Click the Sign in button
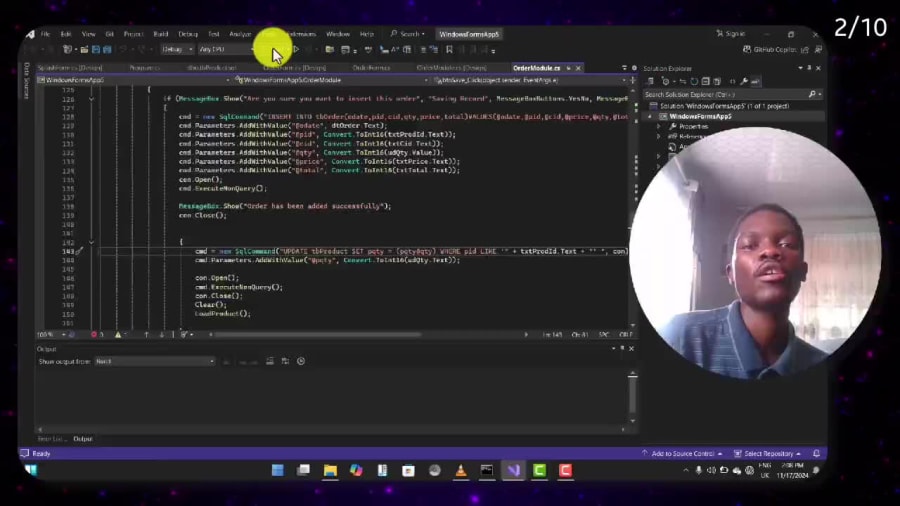This screenshot has width=900, height=506. (731, 34)
